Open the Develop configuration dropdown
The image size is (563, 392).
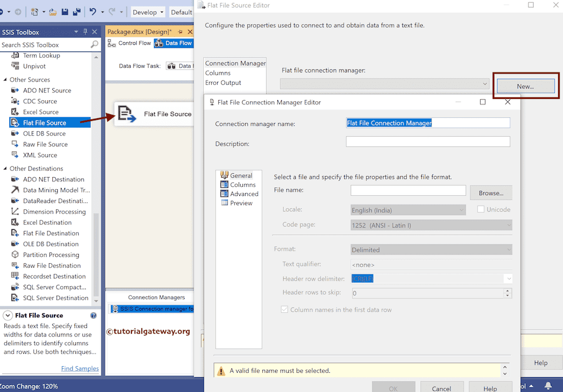(146, 12)
